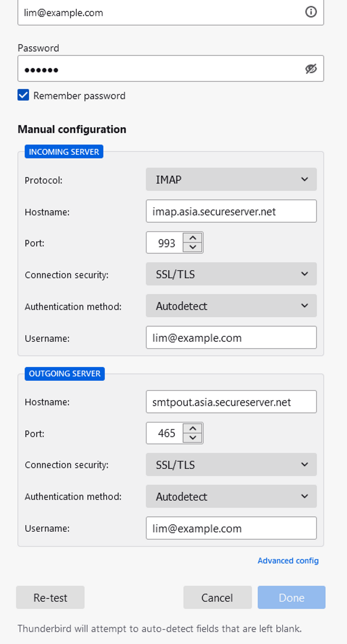Uncheck the Remember password checkbox

pos(23,96)
